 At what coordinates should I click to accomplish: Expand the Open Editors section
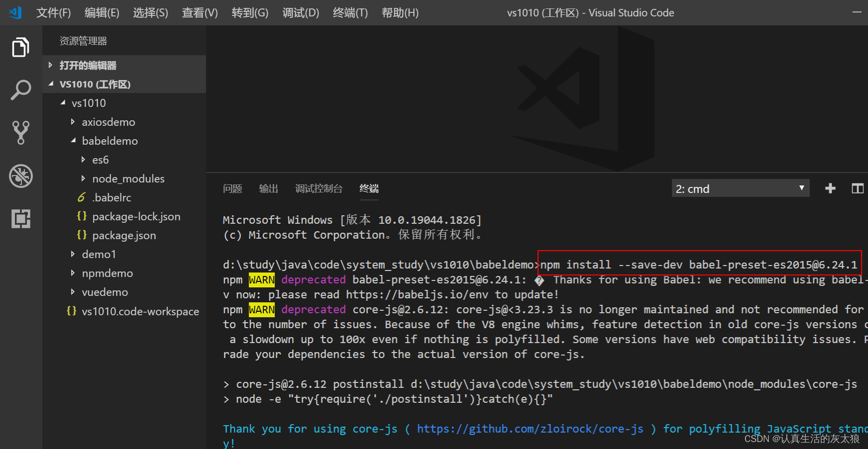pos(124,65)
